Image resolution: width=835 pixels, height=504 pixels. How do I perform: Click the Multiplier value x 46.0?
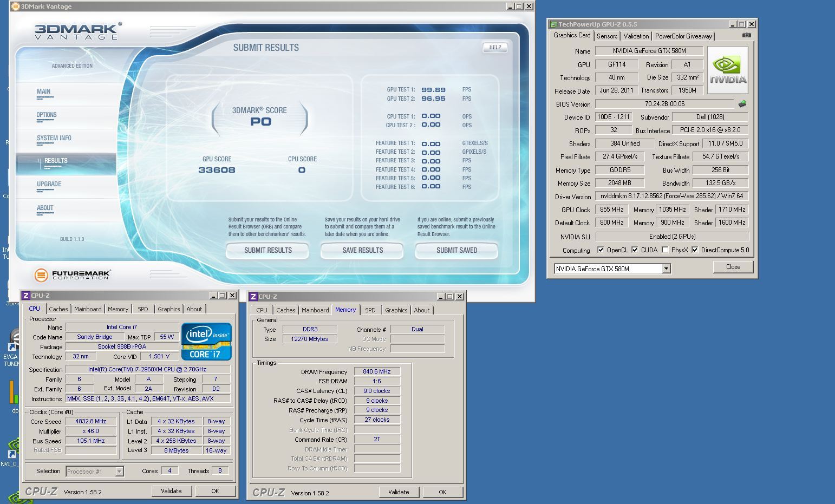[91, 431]
